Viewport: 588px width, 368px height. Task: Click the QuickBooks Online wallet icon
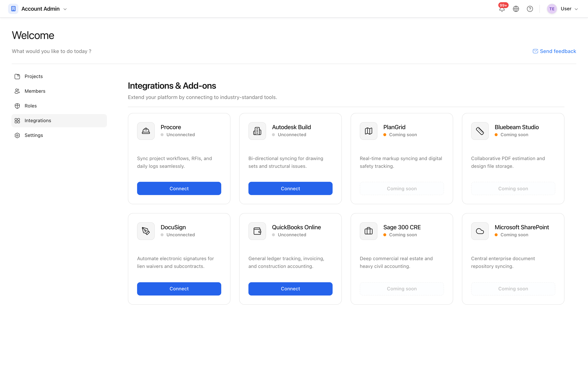click(x=257, y=231)
